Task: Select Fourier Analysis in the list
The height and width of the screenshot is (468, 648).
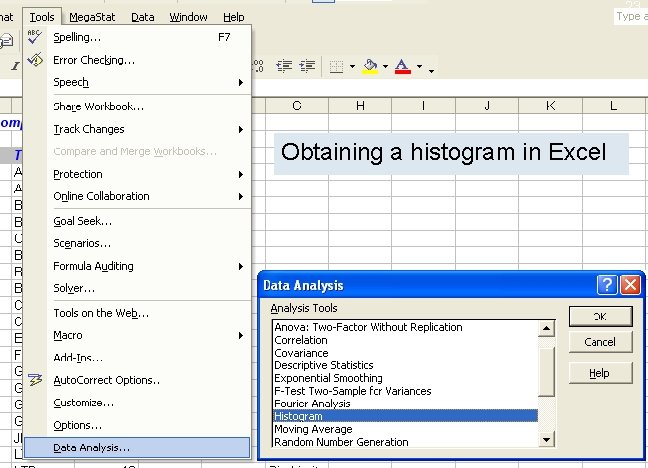Action: 405,404
